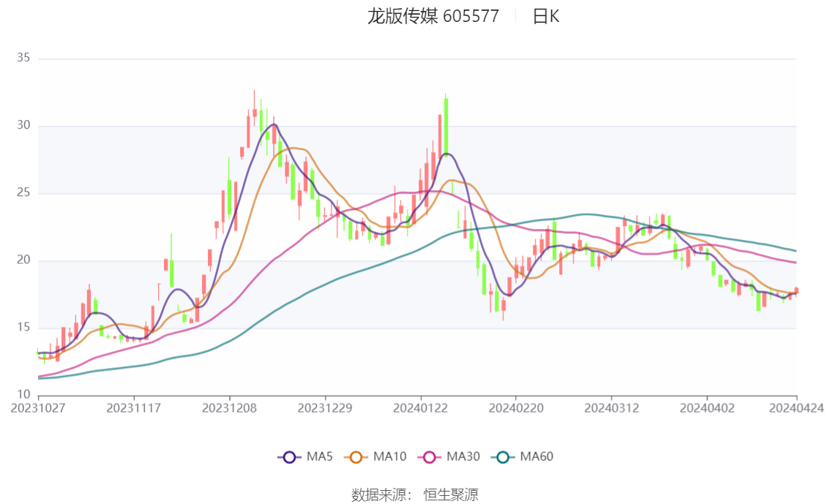The width and height of the screenshot is (830, 504).
Task: Click the 15 y-axis value label
Action: coord(23,328)
